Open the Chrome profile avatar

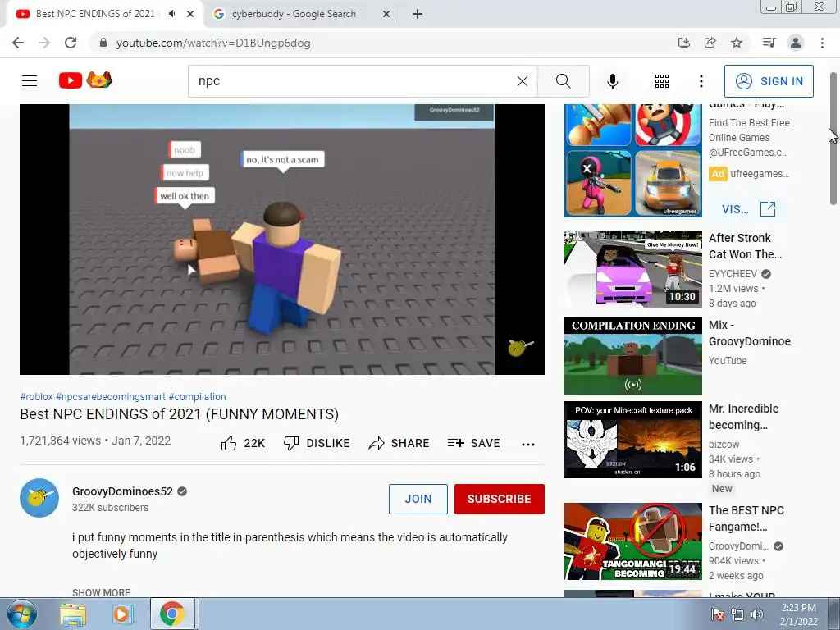tap(796, 43)
